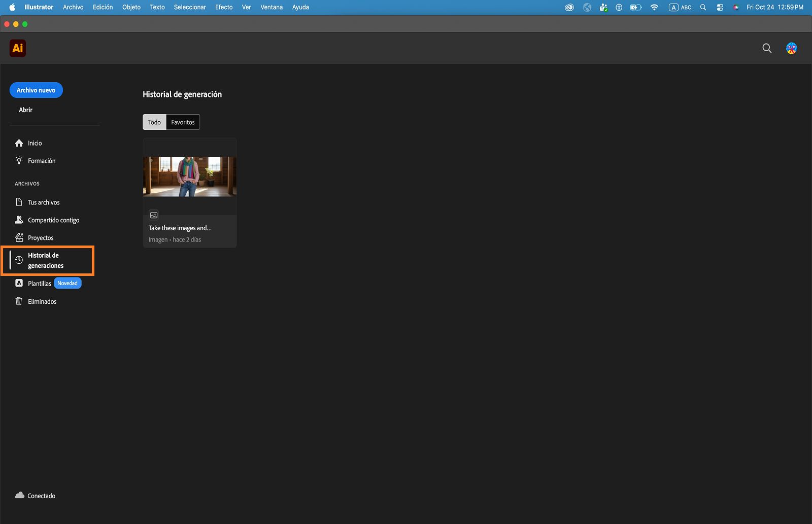Open the Formación learning section

[x=42, y=160]
